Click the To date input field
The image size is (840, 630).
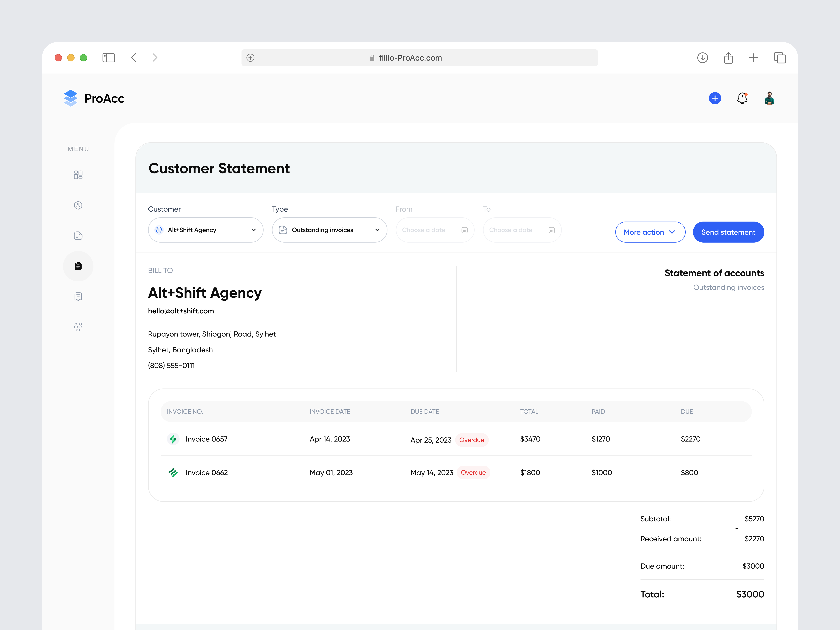tap(514, 230)
